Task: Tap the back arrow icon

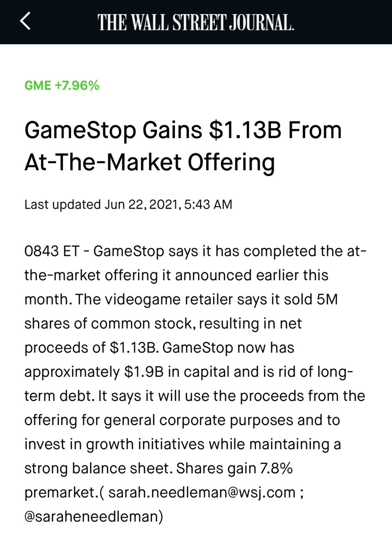Action: 25,21
